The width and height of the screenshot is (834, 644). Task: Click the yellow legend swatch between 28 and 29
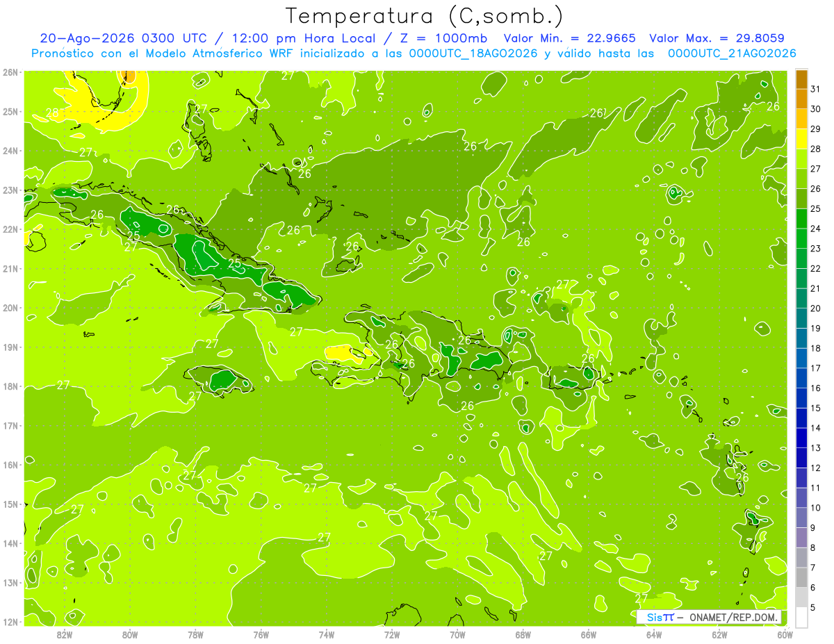[x=801, y=139]
